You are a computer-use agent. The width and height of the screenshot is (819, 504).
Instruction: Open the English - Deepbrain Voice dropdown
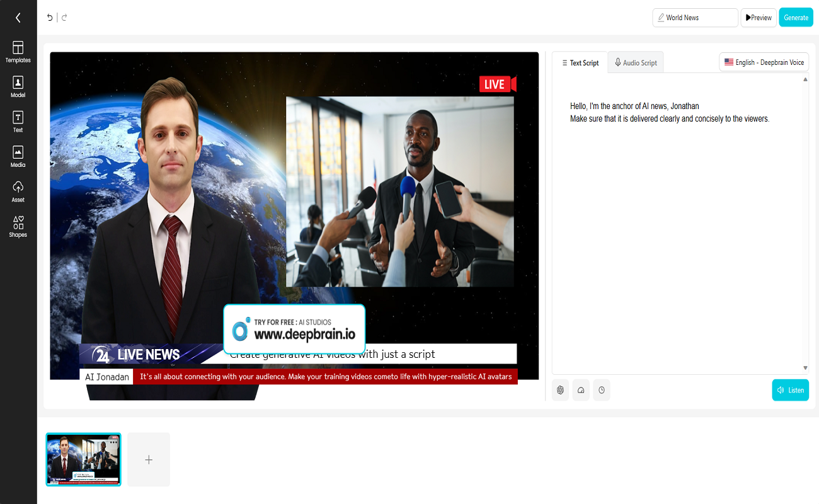click(764, 62)
